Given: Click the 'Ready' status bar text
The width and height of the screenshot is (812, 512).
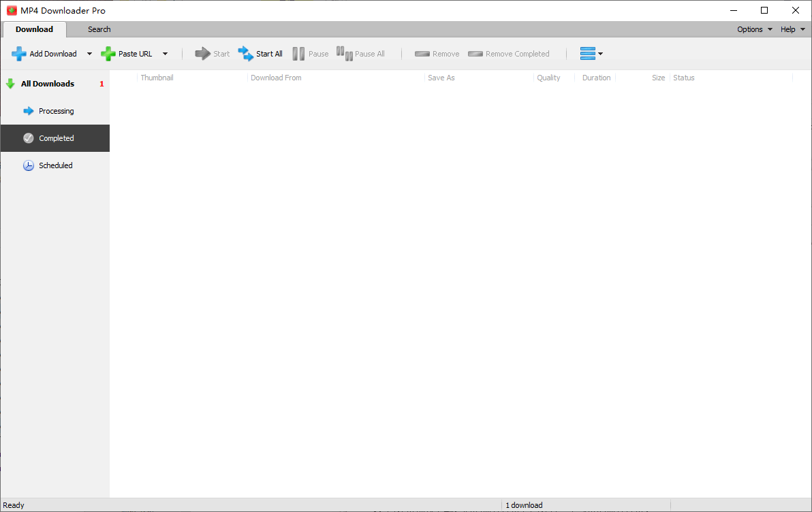Looking at the screenshot, I should point(14,505).
